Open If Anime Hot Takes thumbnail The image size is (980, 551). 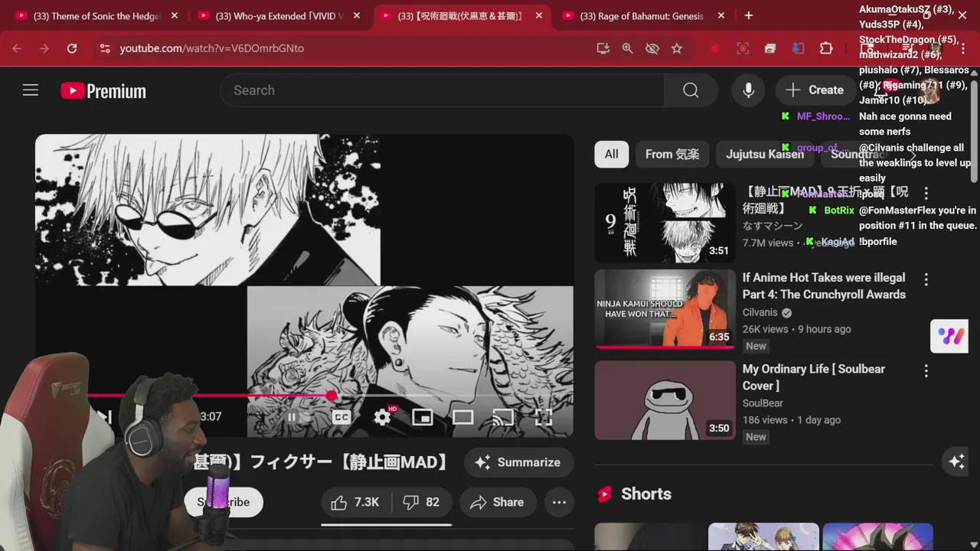click(665, 308)
